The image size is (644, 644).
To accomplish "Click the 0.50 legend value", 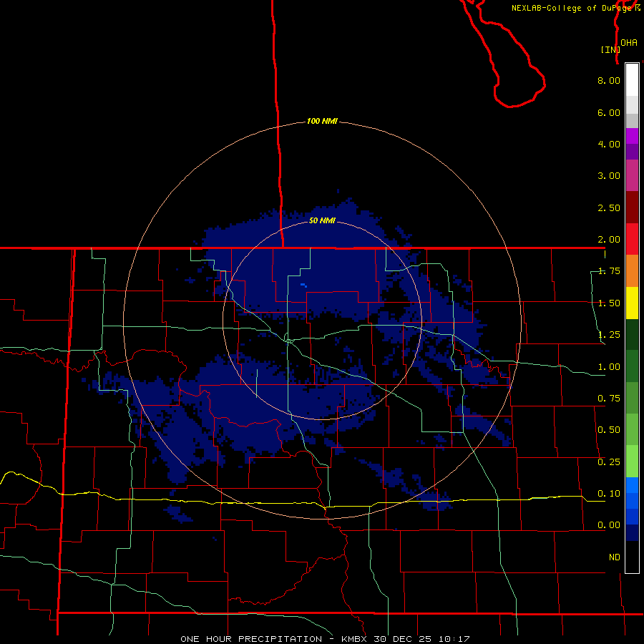I will tap(609, 430).
